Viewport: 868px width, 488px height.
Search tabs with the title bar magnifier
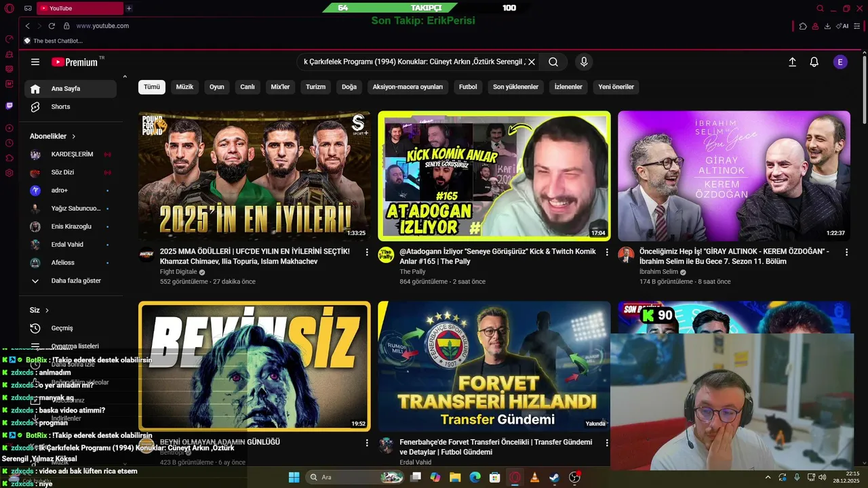(x=820, y=8)
